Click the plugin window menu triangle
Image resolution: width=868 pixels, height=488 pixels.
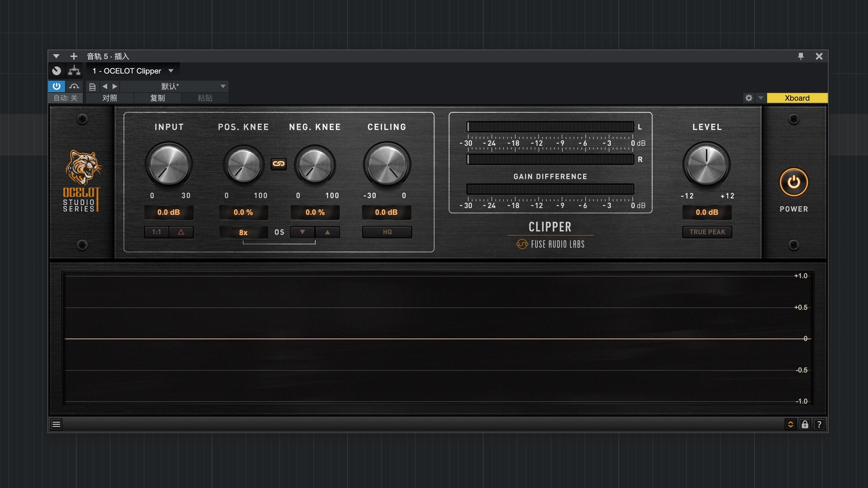tap(56, 56)
